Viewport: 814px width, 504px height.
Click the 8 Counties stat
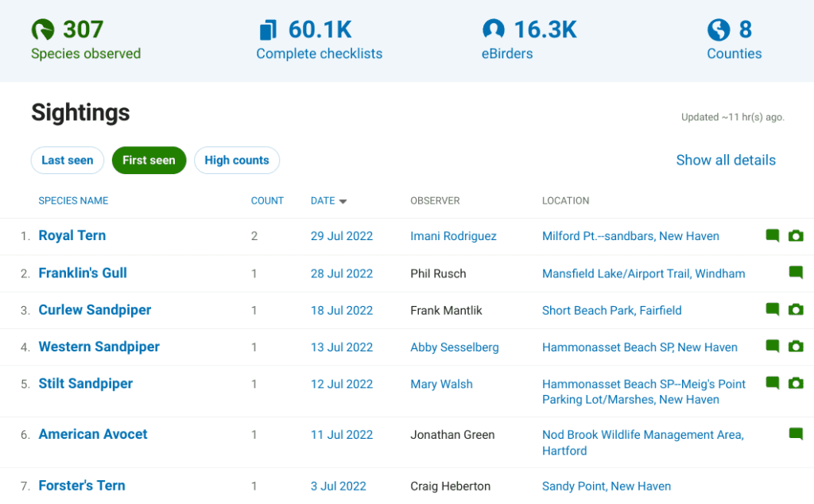tap(734, 40)
